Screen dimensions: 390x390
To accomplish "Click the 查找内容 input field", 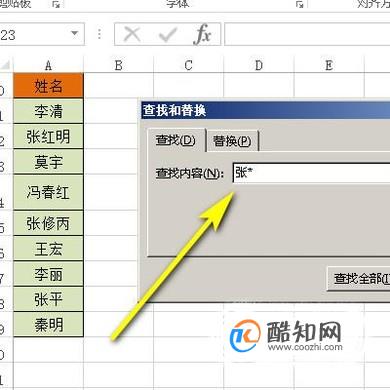I will (x=311, y=173).
